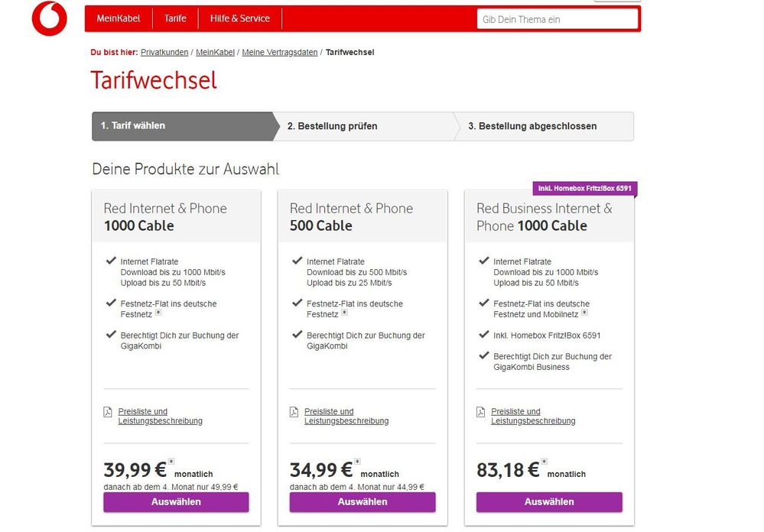
Task: Click footnote asterisk icon beside 34,99 € price
Action: pos(357,461)
